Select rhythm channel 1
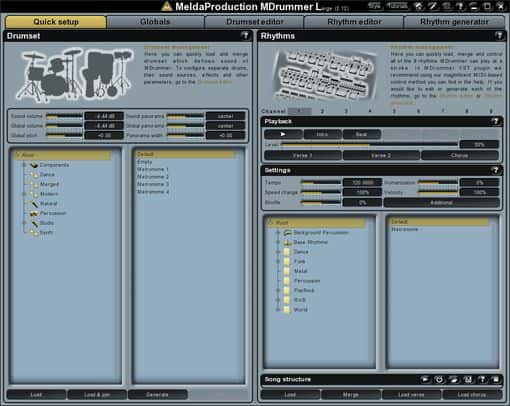This screenshot has height=406, width=510. coord(299,111)
